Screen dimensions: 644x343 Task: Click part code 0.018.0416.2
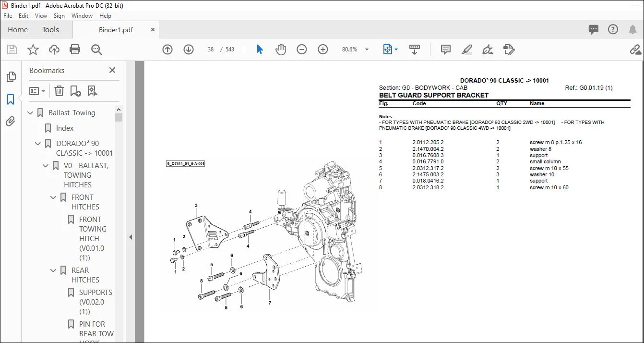point(428,181)
